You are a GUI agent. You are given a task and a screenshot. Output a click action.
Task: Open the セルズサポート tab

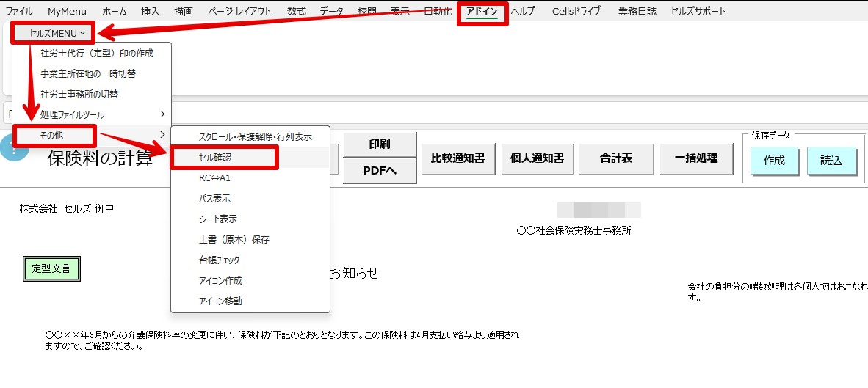pyautogui.click(x=698, y=11)
